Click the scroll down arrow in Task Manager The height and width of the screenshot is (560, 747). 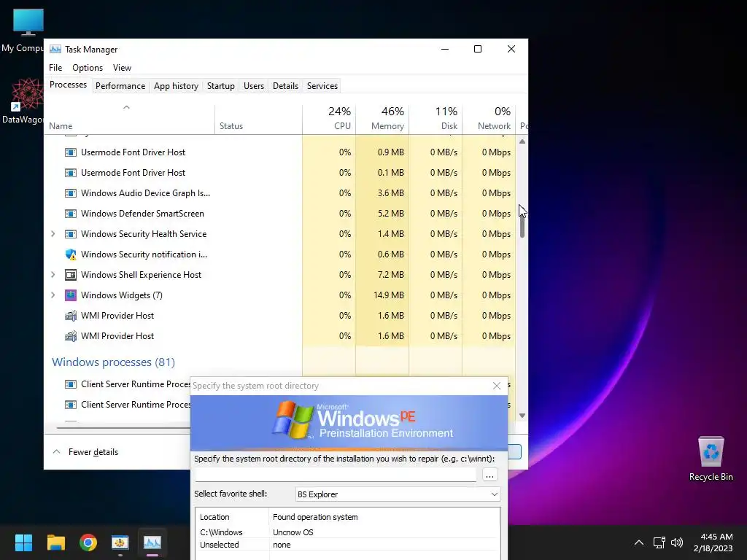click(x=522, y=415)
